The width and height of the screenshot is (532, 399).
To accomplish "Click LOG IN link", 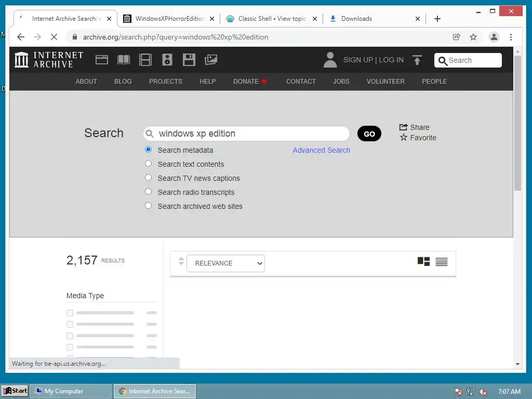I will (x=391, y=60).
